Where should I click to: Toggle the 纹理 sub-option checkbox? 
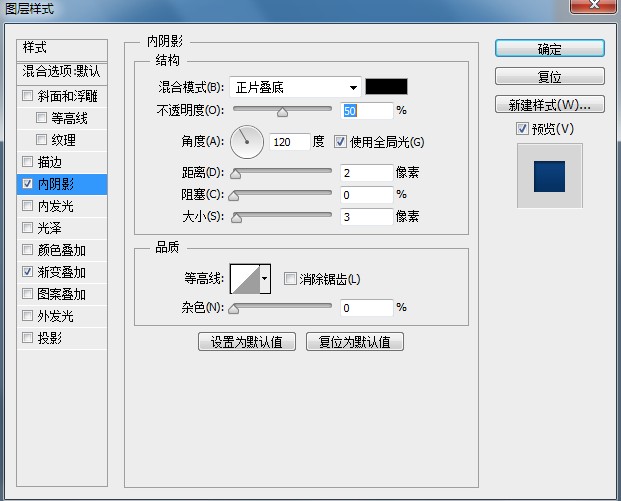[x=41, y=139]
